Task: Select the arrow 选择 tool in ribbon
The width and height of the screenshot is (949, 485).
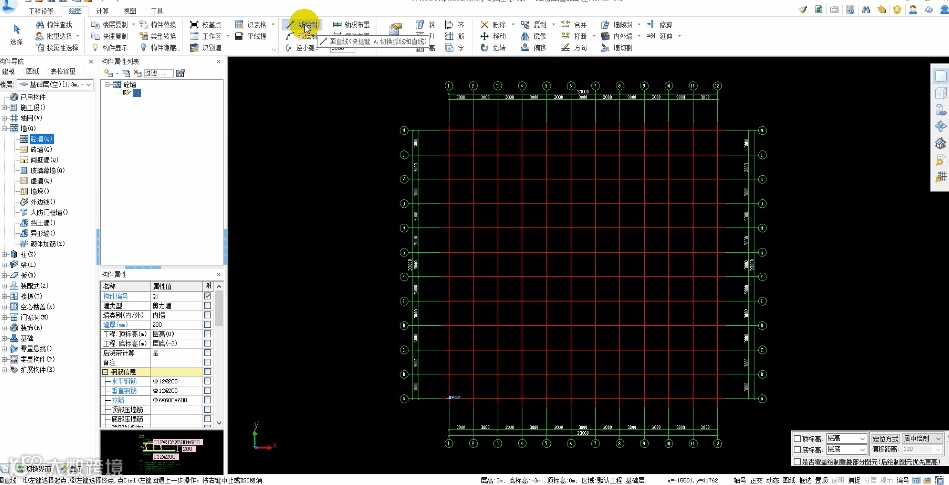Action: coord(16,33)
